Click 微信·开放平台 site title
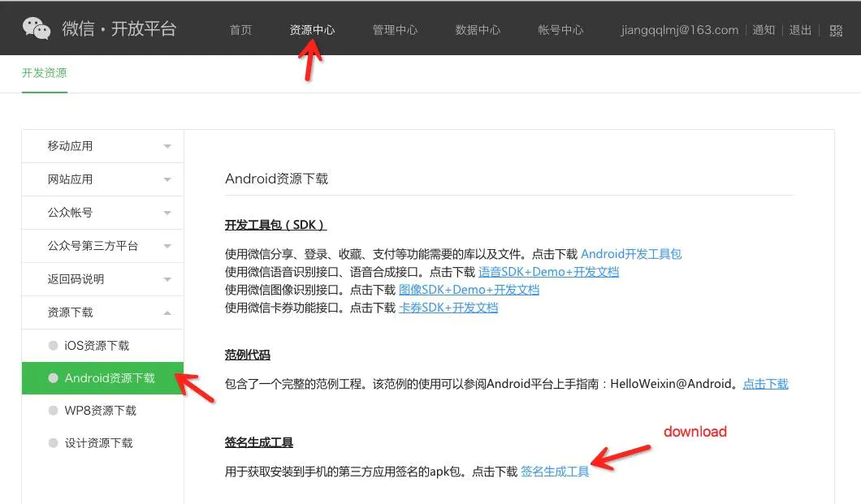The height and width of the screenshot is (504, 861). pos(119,28)
